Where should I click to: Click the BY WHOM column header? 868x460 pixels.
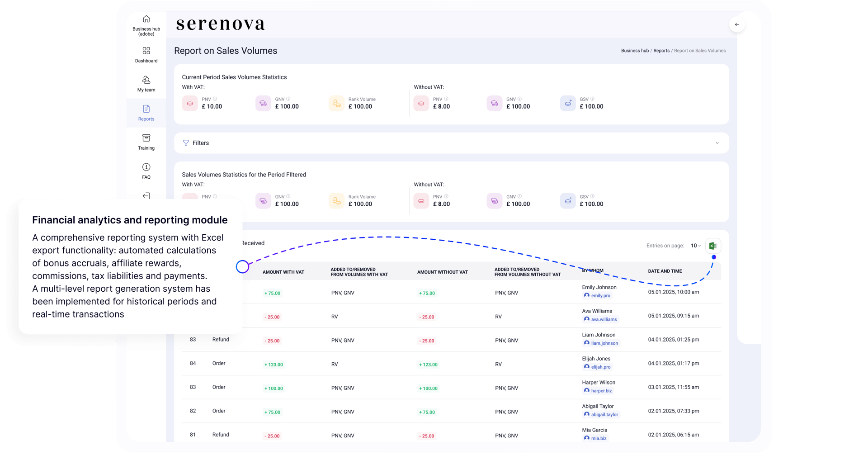click(x=593, y=271)
